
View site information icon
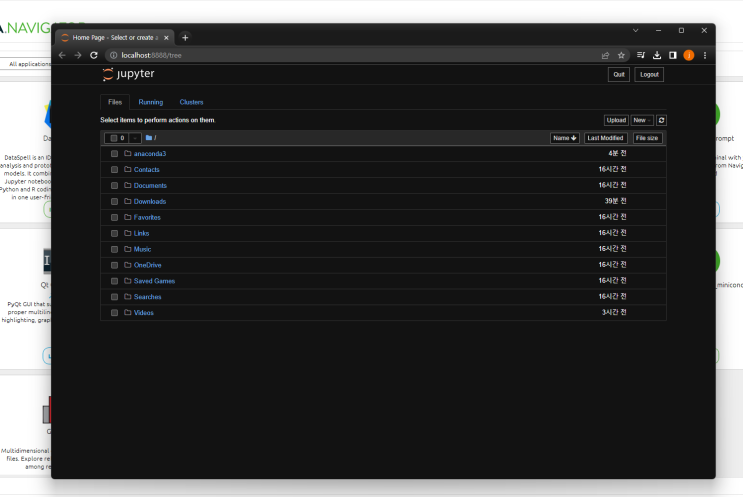click(x=114, y=55)
